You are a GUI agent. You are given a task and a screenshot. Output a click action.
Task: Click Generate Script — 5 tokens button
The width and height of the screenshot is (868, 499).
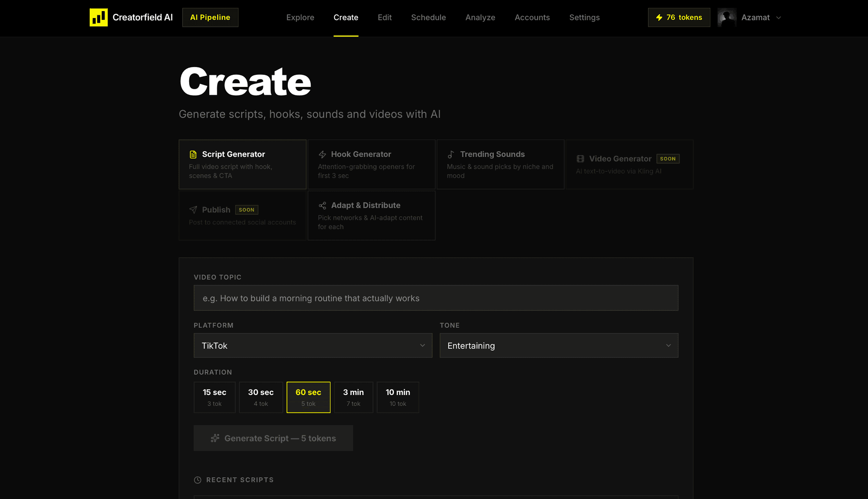(x=273, y=438)
